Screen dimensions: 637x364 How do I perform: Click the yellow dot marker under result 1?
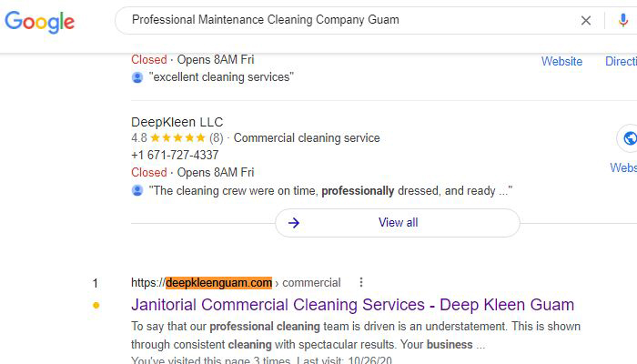(96, 306)
